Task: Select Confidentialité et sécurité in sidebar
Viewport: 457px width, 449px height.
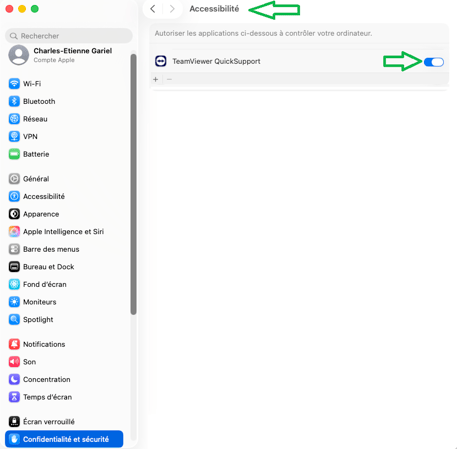Action: (x=64, y=439)
